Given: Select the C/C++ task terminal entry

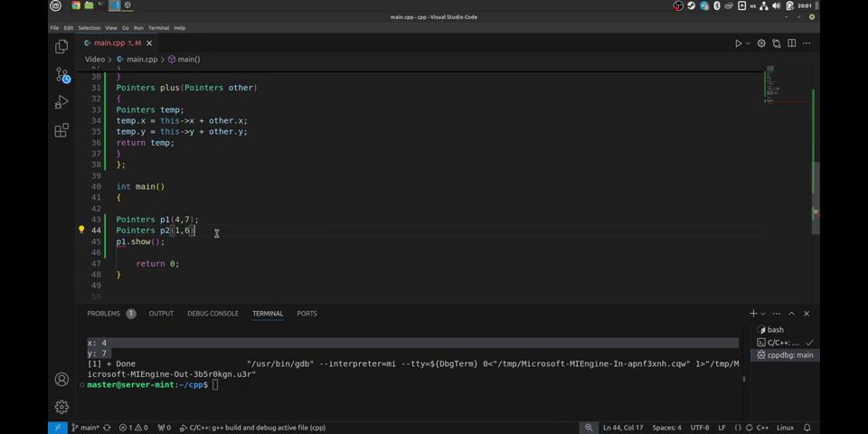Looking at the screenshot, I should [785, 342].
